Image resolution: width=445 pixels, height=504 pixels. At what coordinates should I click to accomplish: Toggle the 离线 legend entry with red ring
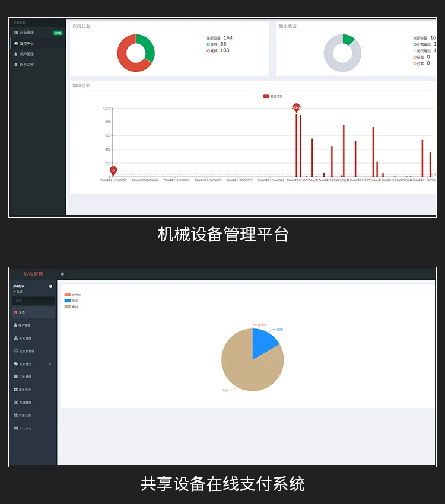(212, 51)
